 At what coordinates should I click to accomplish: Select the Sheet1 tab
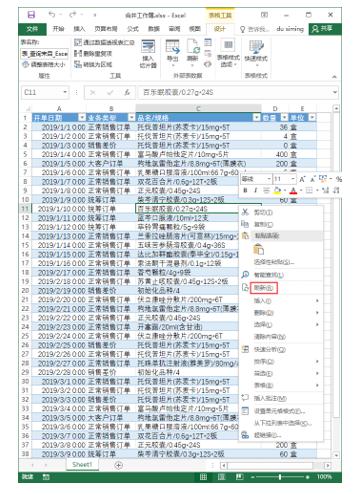[x=82, y=465]
